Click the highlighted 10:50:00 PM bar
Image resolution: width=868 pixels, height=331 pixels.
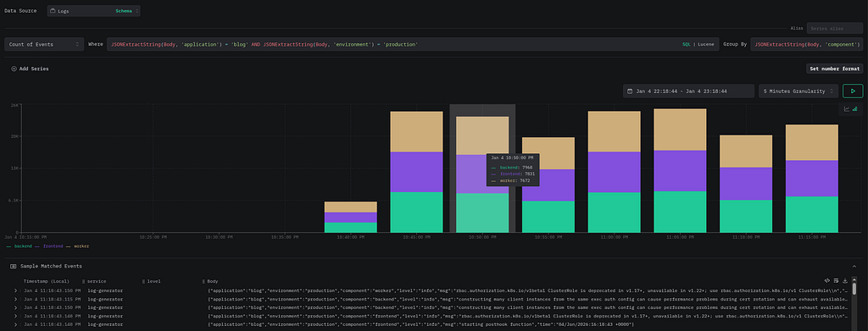coord(482,174)
